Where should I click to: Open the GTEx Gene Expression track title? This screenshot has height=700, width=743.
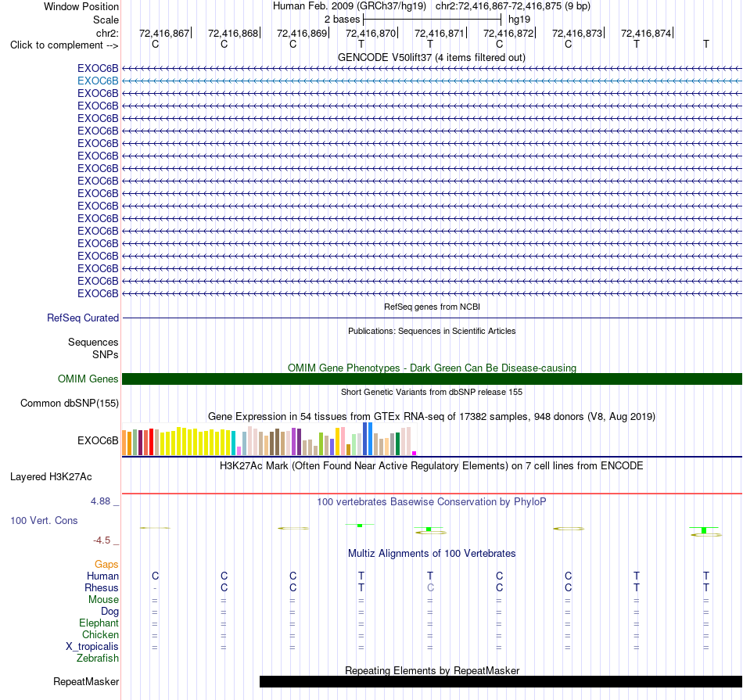coord(432,417)
